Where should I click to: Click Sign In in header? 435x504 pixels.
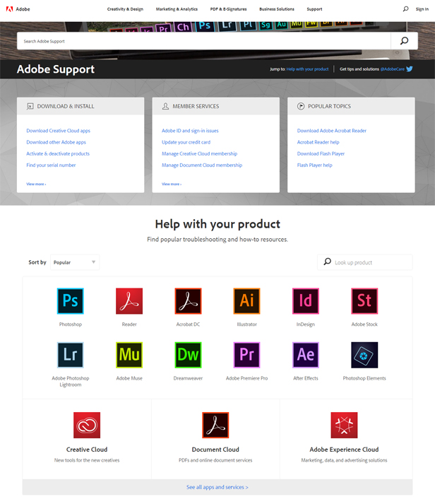[x=422, y=9]
